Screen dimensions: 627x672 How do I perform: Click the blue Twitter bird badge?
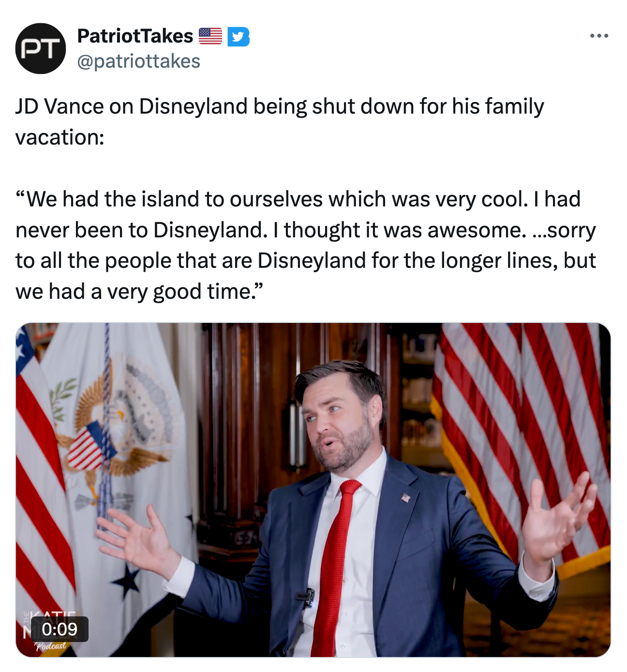[x=238, y=37]
